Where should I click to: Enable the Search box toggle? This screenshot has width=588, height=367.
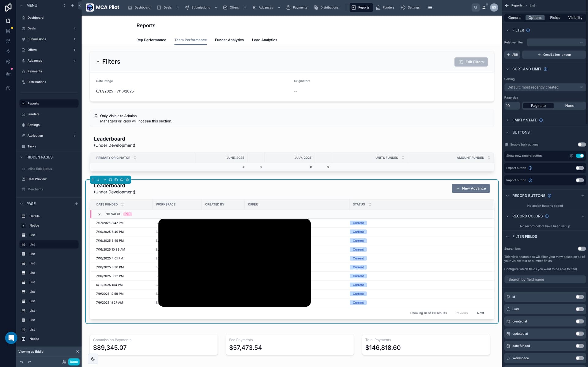click(581, 249)
